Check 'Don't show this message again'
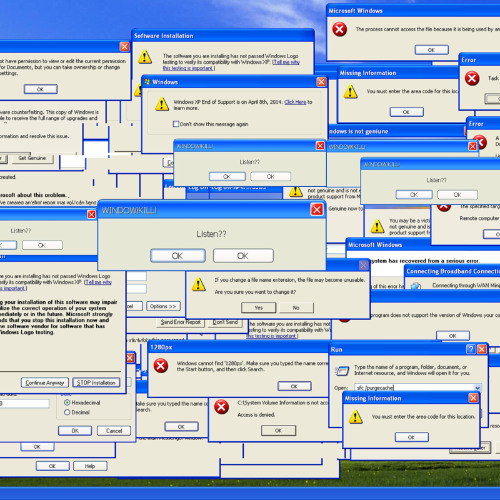 point(176,124)
